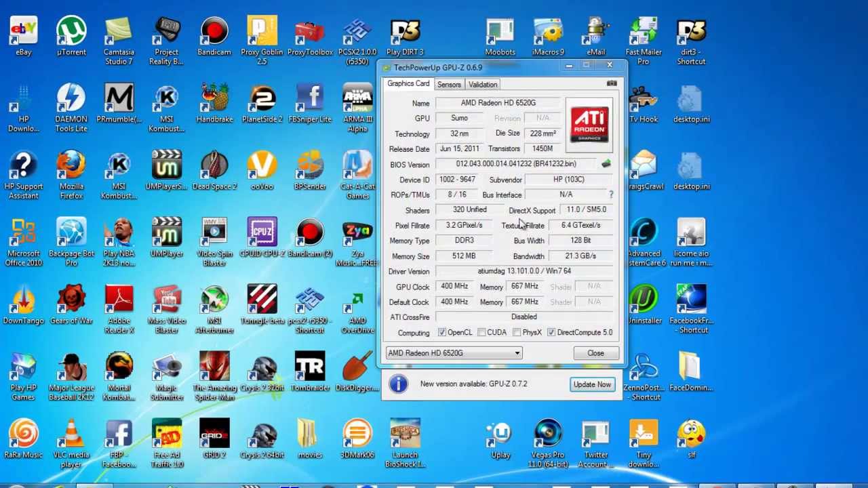Image resolution: width=868 pixels, height=488 pixels.
Task: Click the BIOS Version field
Action: [517, 164]
